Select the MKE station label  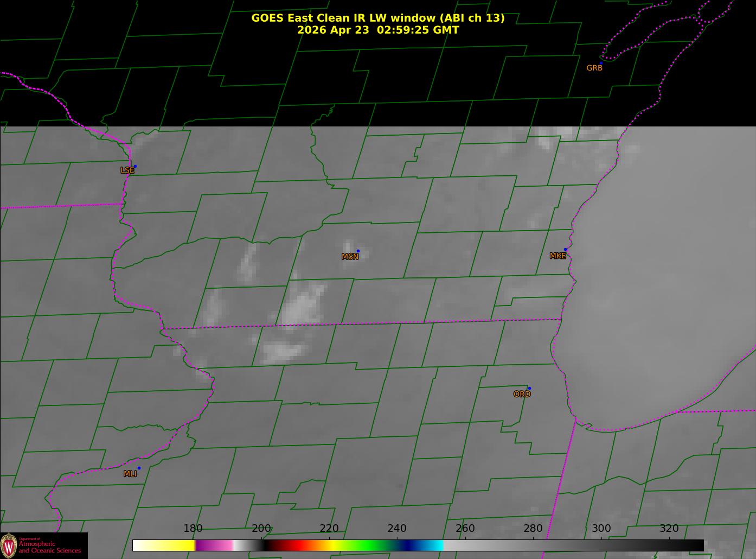(558, 256)
